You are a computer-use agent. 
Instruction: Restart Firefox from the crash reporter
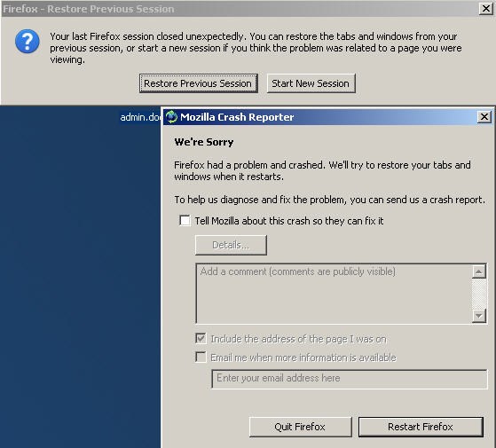click(x=421, y=427)
